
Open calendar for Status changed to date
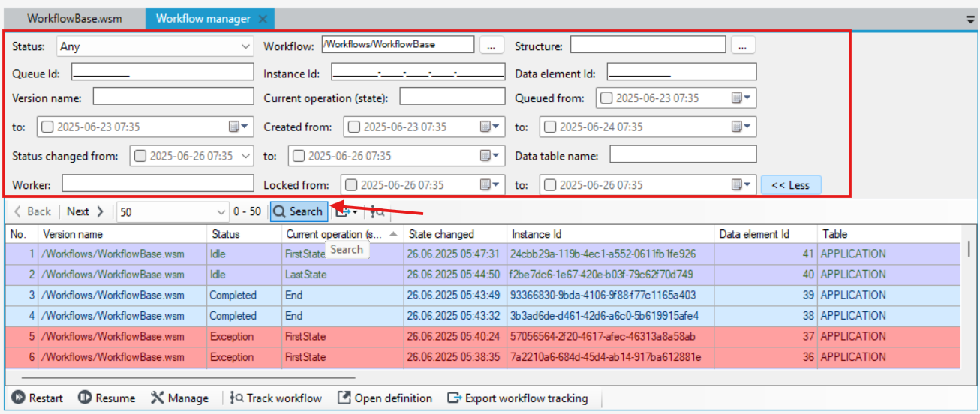coord(489,156)
